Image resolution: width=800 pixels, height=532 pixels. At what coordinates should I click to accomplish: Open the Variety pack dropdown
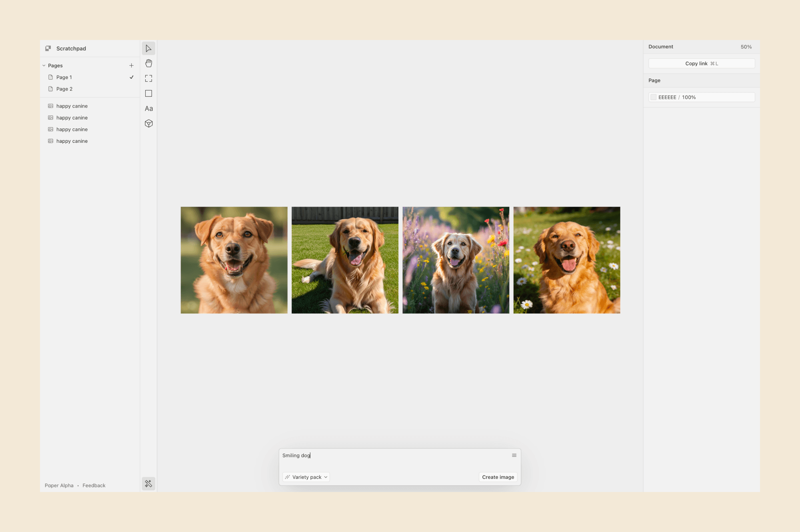tap(306, 477)
